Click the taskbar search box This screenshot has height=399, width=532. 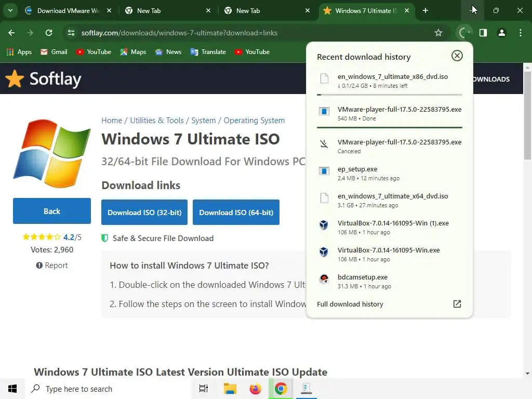pos(109,389)
